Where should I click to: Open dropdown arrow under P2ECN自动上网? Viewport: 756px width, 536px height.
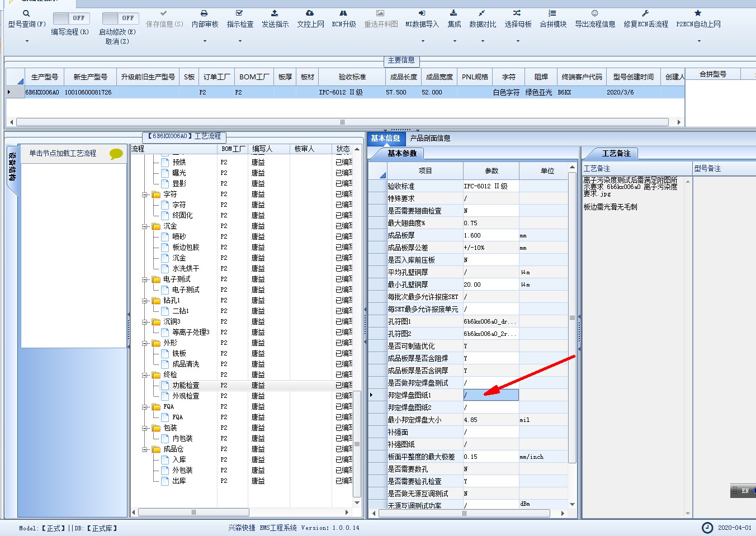(698, 41)
